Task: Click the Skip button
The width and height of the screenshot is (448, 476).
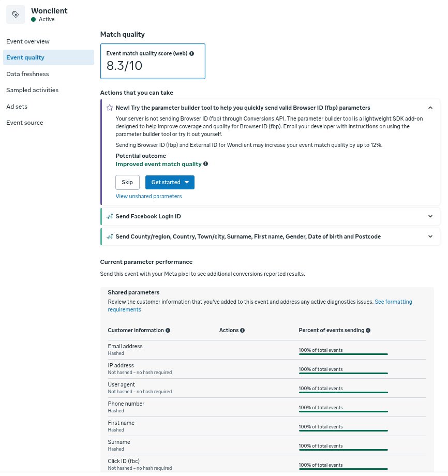Action: click(x=127, y=182)
